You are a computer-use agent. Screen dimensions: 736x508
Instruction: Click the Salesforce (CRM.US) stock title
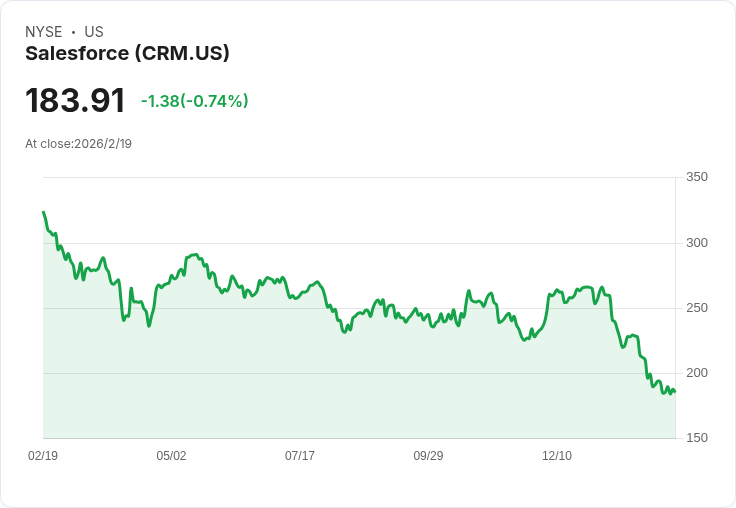point(127,54)
